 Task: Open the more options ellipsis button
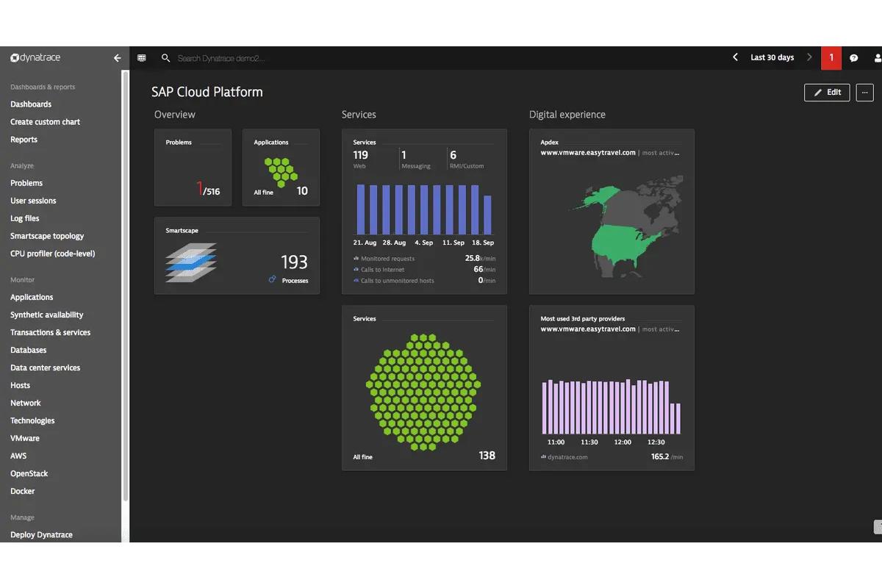pyautogui.click(x=864, y=93)
